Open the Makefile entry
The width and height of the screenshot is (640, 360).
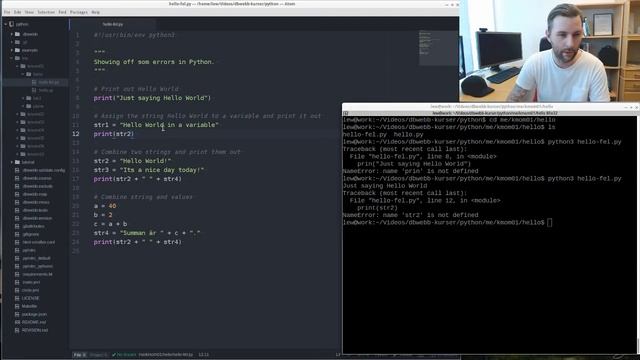coord(29,306)
